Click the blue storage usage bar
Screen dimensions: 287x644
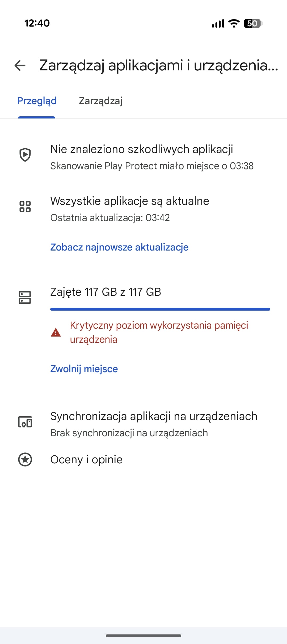click(x=160, y=309)
